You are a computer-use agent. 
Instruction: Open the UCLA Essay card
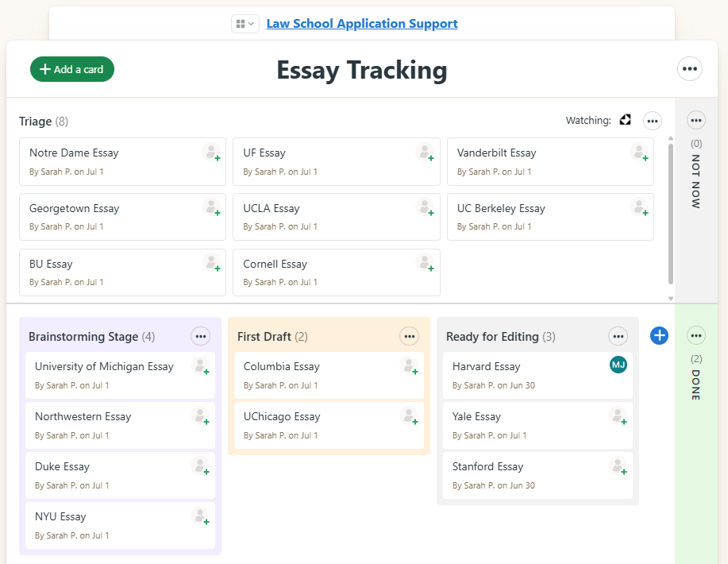pos(336,217)
